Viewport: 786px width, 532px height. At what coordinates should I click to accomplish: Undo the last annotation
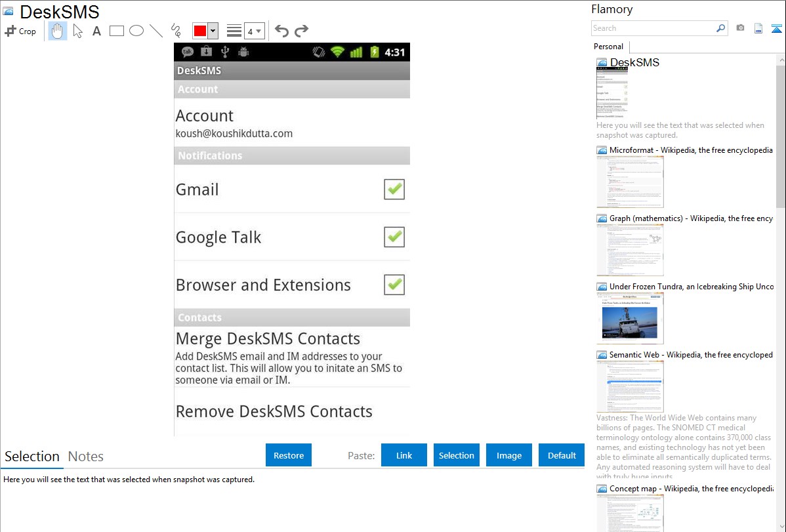pos(281,31)
